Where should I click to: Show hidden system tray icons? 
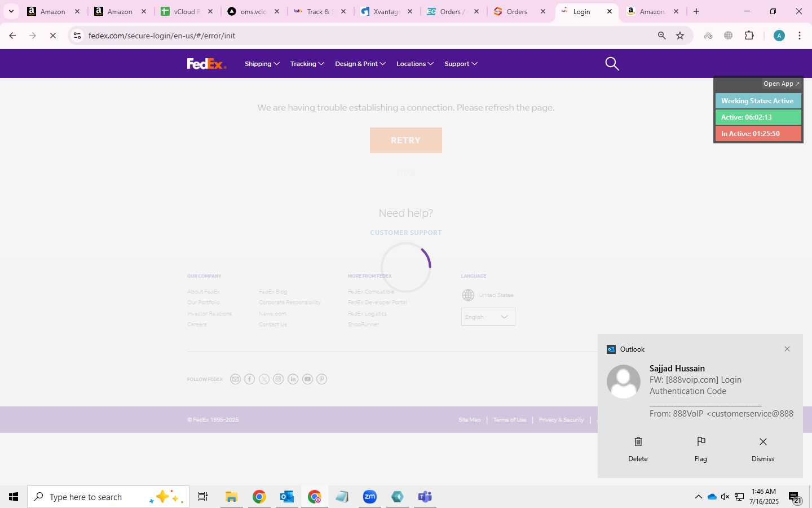coord(698,497)
